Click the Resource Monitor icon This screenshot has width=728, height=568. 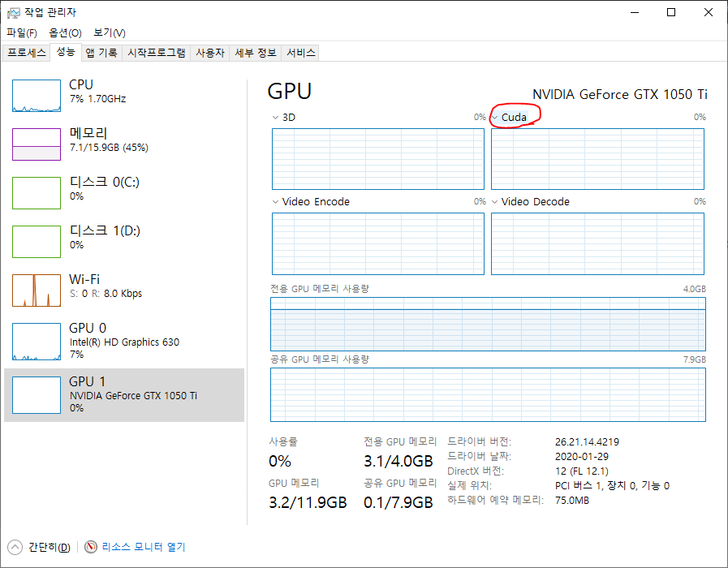coord(91,547)
